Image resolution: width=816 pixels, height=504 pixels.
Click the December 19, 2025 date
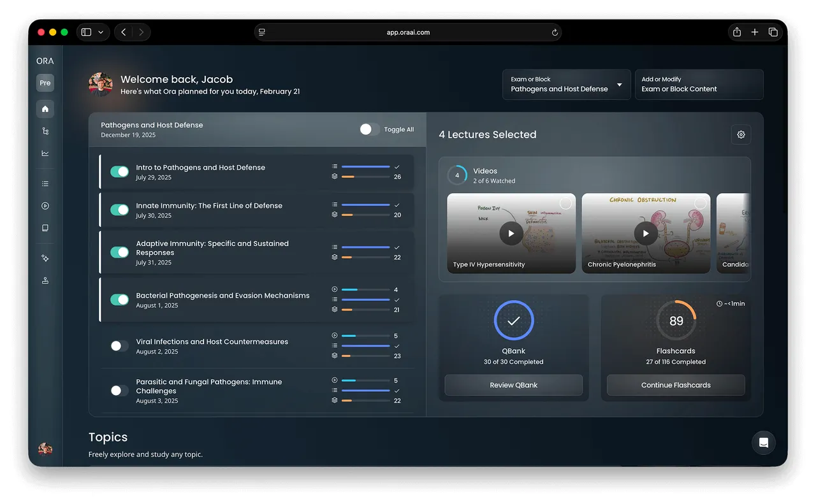coord(128,135)
